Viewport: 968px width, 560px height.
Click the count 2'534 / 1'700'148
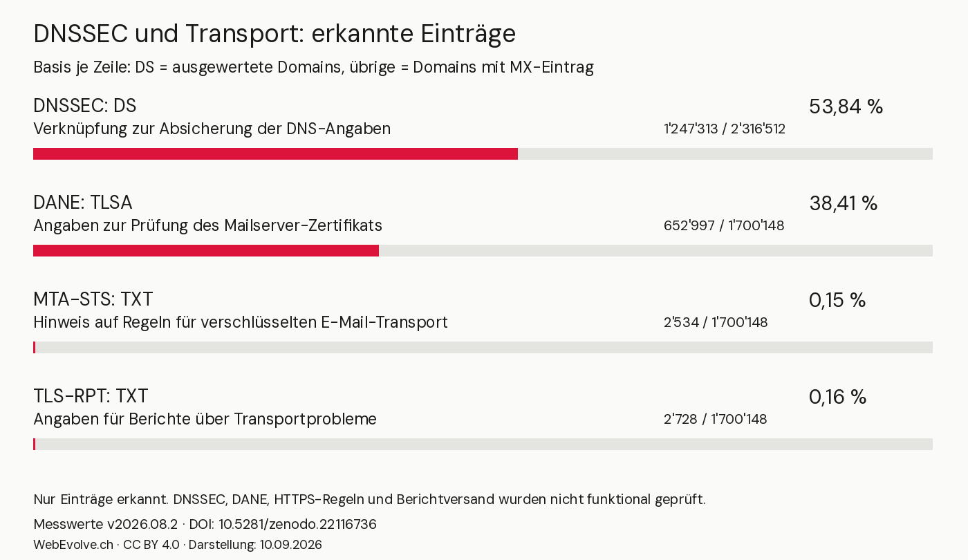point(716,323)
